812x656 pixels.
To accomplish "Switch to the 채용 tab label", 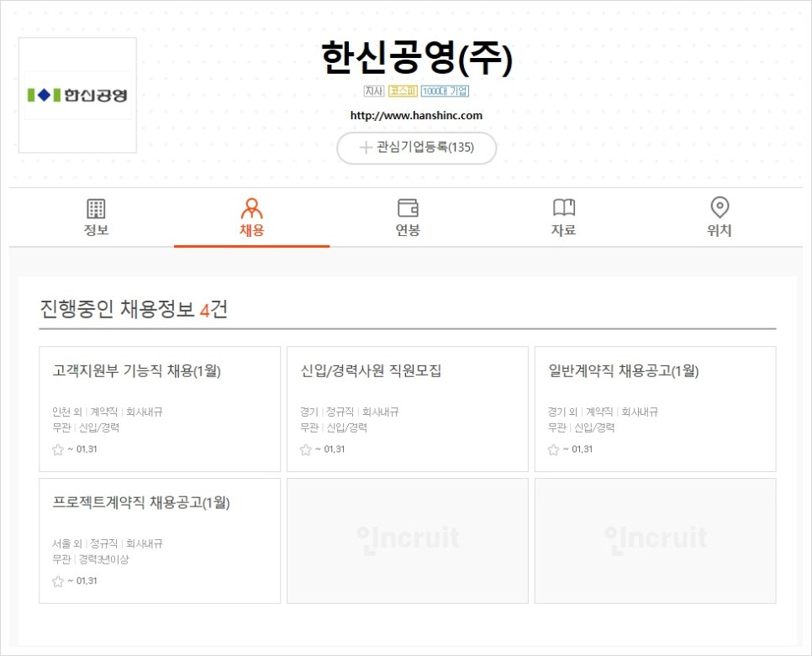I will 251,230.
